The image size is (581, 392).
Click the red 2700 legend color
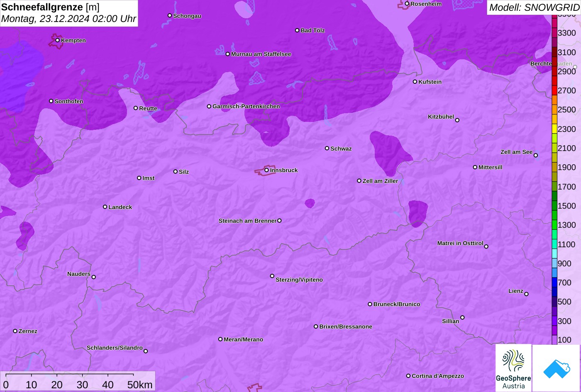pos(554,90)
